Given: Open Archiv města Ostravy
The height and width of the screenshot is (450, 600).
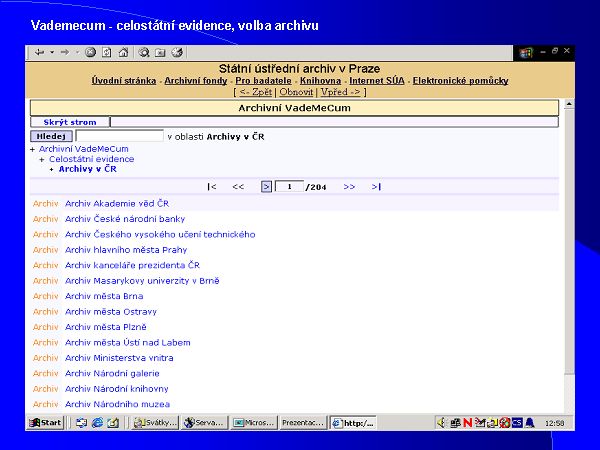Looking at the screenshot, I should tap(111, 312).
